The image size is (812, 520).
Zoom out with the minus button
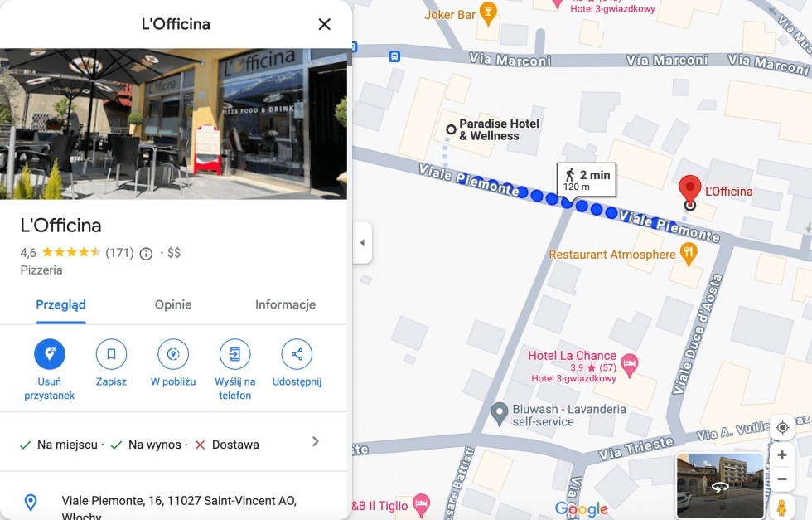tap(782, 479)
